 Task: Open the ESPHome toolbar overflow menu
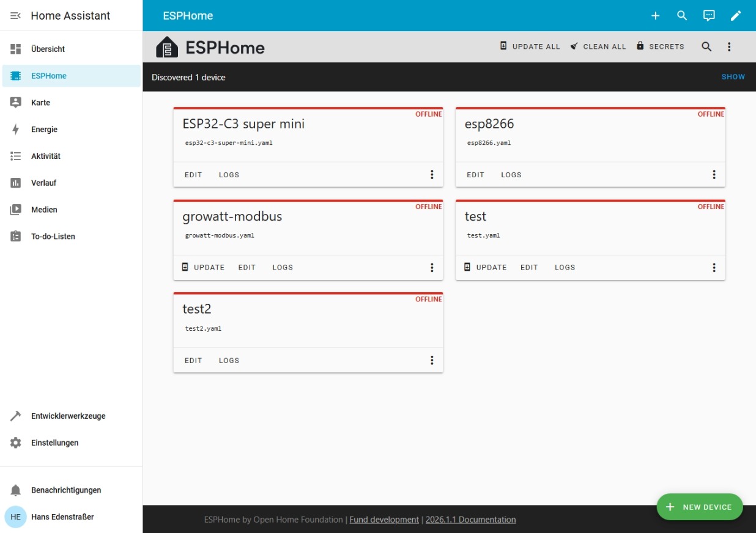(729, 46)
